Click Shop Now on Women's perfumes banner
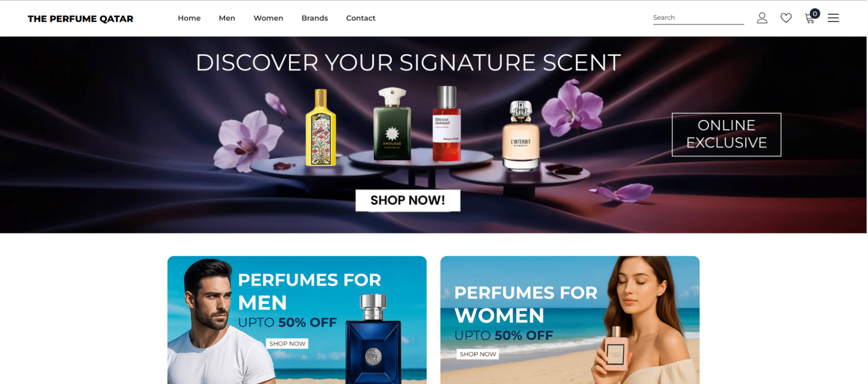The image size is (868, 384). pos(478,354)
